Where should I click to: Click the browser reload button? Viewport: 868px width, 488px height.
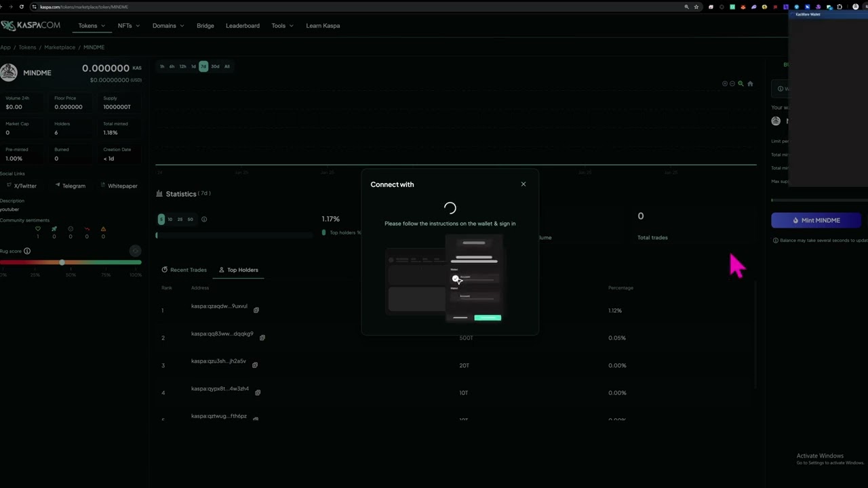pos(22,7)
